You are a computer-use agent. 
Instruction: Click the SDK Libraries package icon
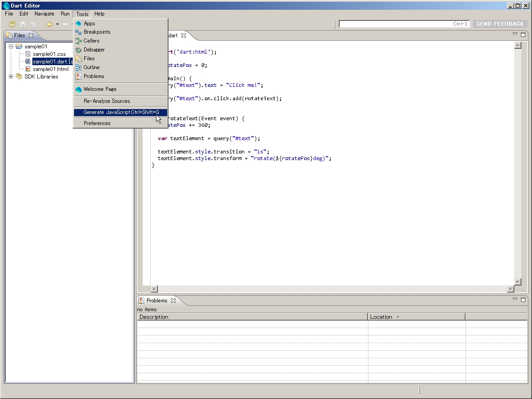[x=19, y=77]
